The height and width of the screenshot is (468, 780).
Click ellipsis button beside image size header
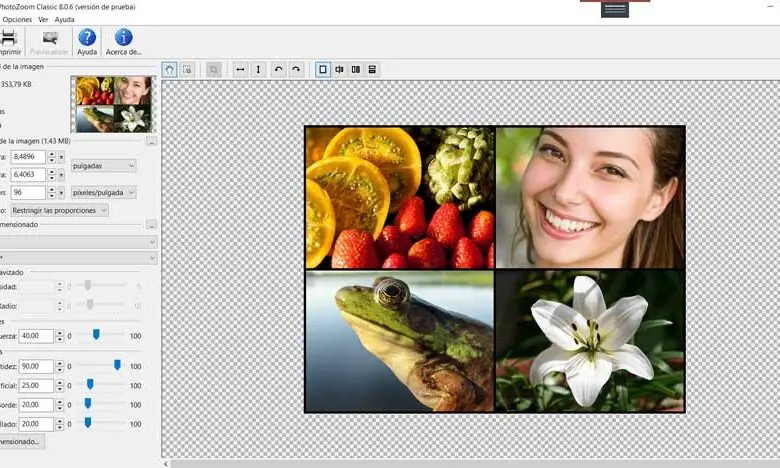[x=152, y=141]
